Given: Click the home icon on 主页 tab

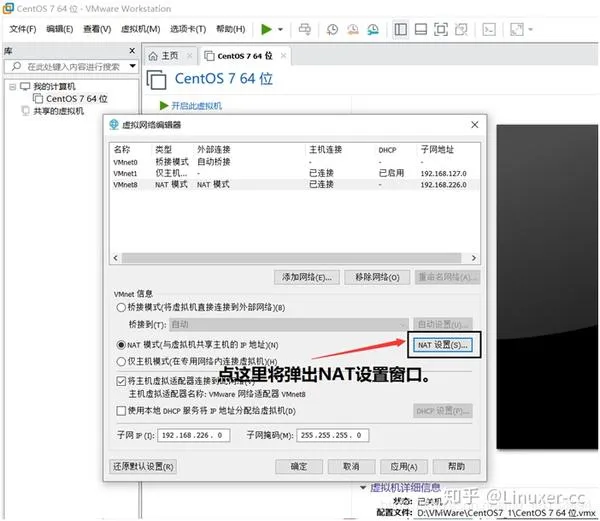Looking at the screenshot, I should pyautogui.click(x=155, y=56).
